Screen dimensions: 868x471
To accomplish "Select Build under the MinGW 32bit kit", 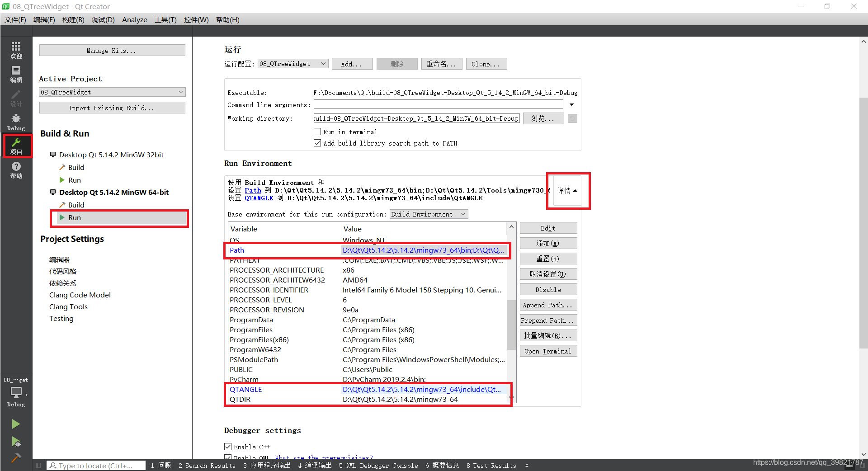I will point(76,167).
